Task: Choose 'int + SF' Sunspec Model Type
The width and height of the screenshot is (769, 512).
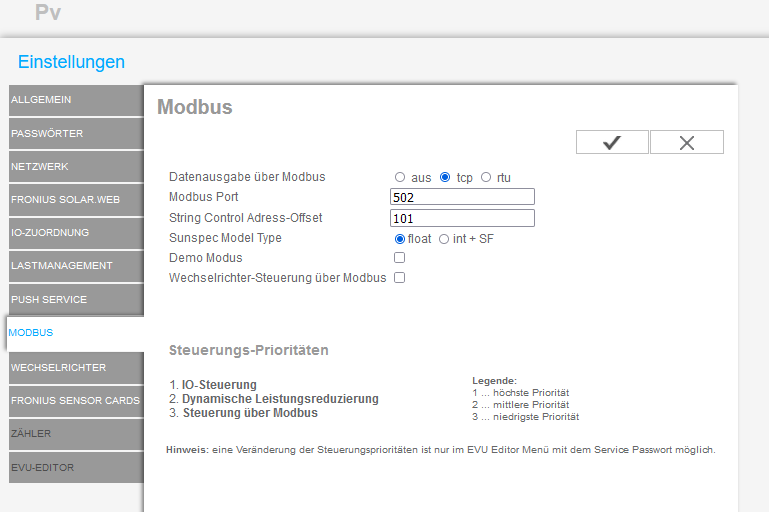Action: (x=444, y=238)
